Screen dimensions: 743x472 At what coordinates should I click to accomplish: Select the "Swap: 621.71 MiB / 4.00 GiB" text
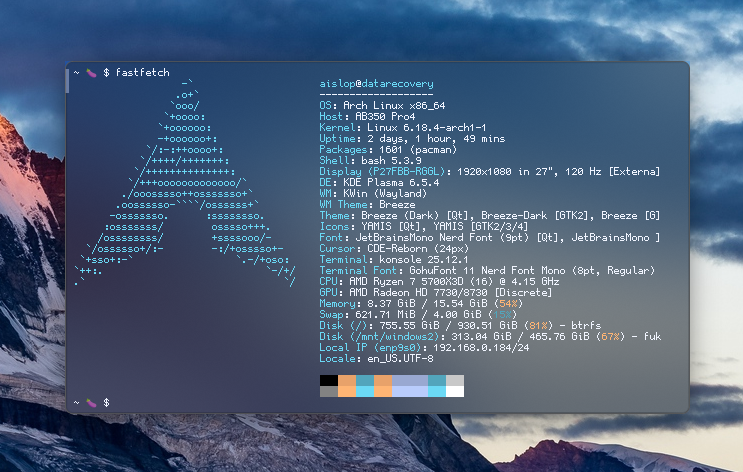pos(400,314)
